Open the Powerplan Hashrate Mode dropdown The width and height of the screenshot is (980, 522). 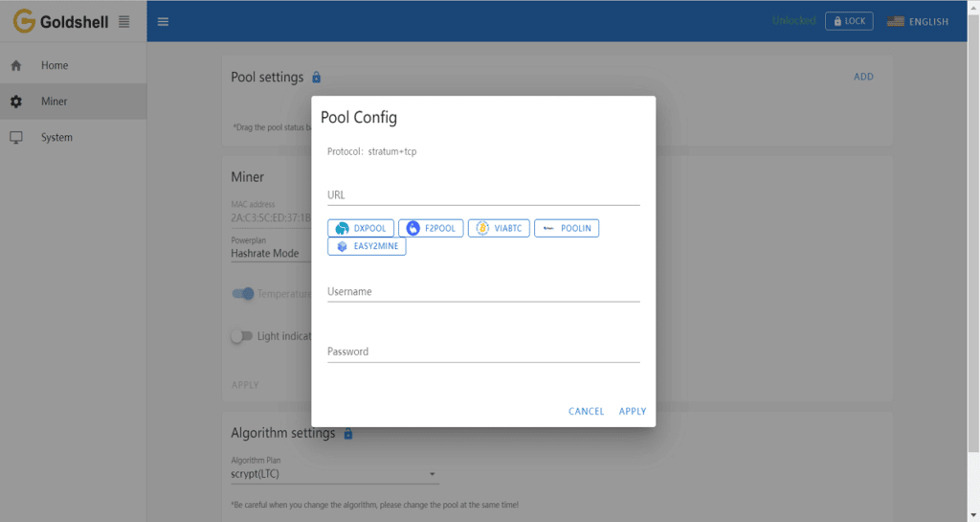point(271,253)
